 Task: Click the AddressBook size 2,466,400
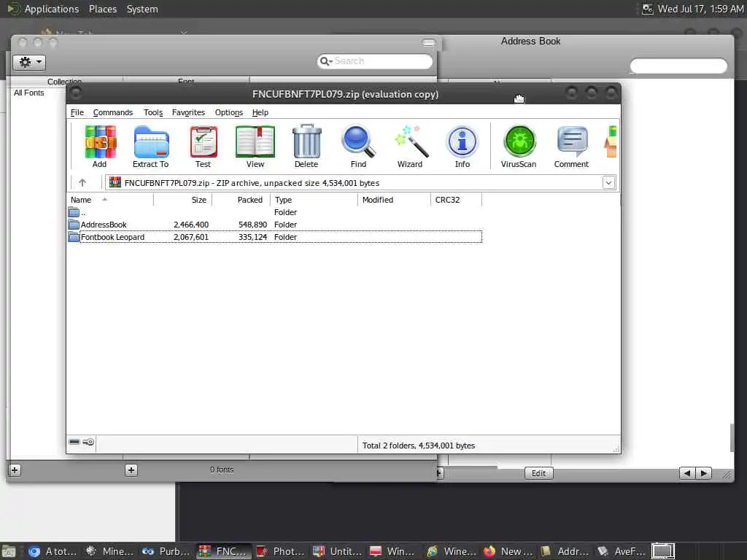[191, 225]
